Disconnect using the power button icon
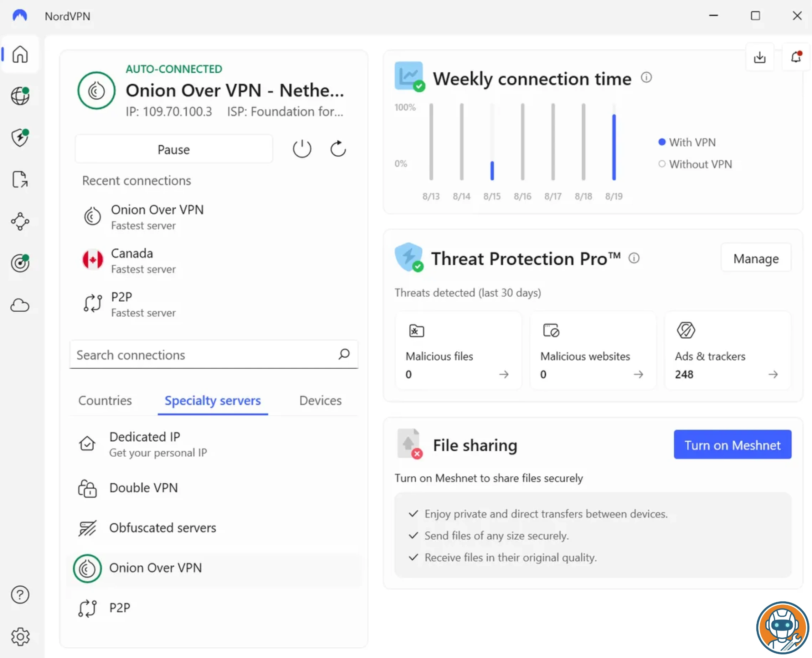The height and width of the screenshot is (658, 812). coord(302,149)
